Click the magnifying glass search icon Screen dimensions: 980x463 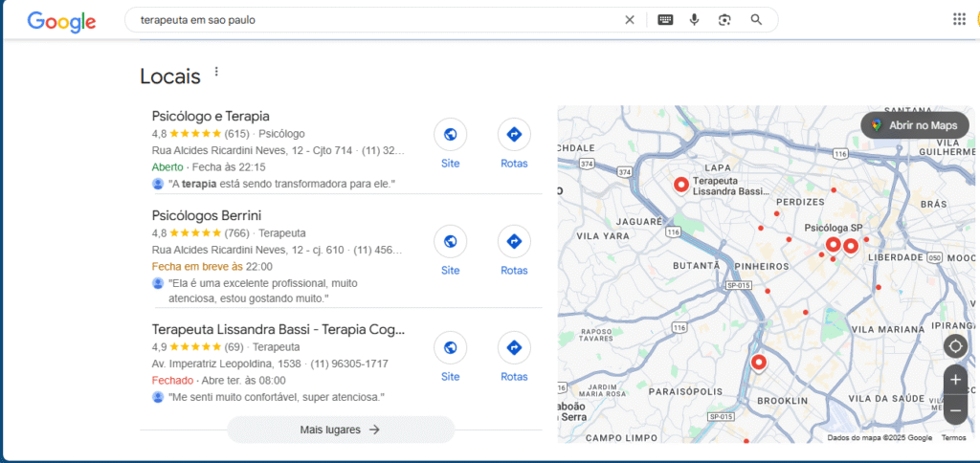(x=756, y=20)
